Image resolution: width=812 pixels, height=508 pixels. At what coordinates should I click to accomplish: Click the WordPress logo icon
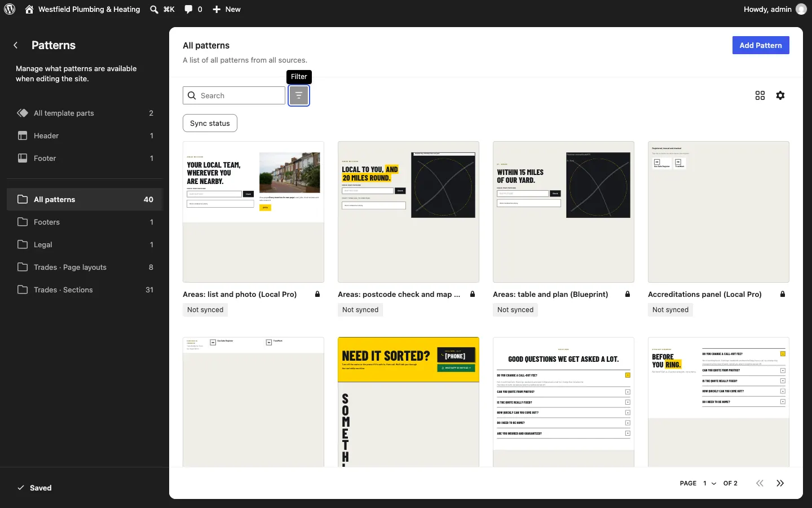[10, 9]
